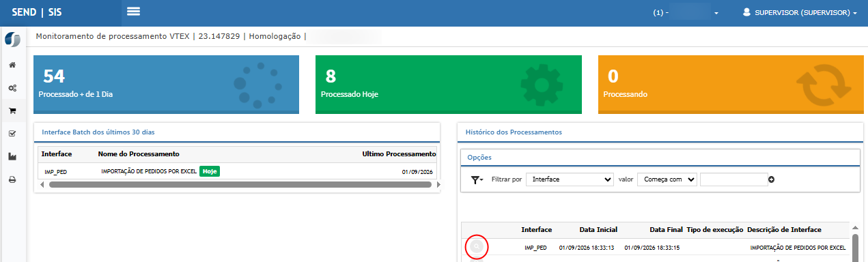
Task: View details magnifier of IMP_PED history row
Action: coord(476,246)
